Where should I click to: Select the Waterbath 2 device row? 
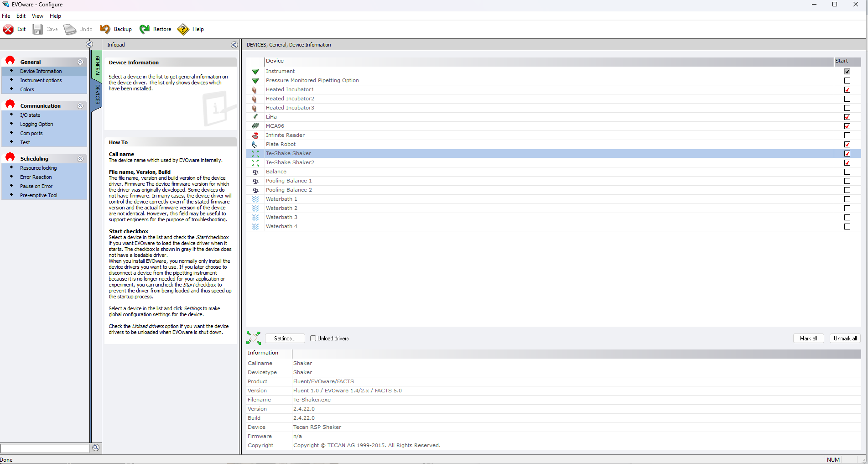(x=553, y=208)
